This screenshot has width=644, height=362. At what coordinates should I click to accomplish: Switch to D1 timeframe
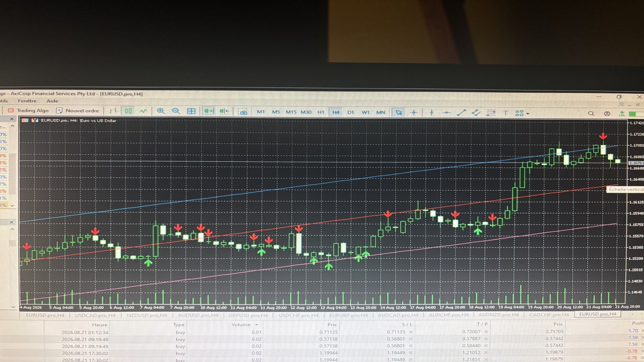pos(351,112)
